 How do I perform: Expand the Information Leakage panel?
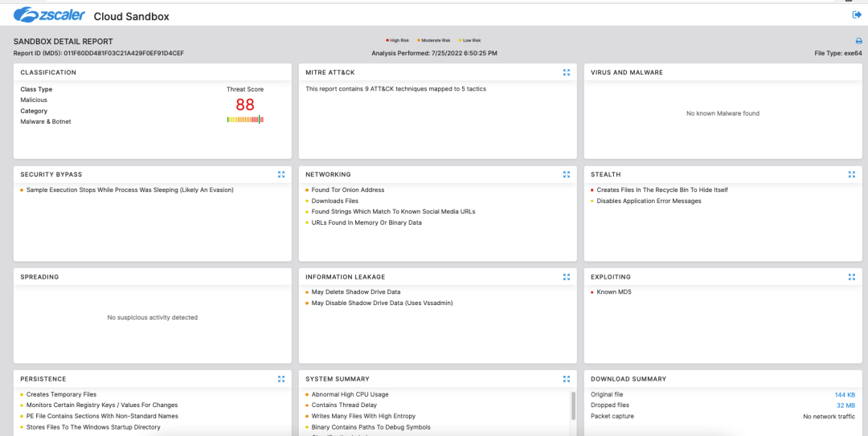tap(567, 277)
